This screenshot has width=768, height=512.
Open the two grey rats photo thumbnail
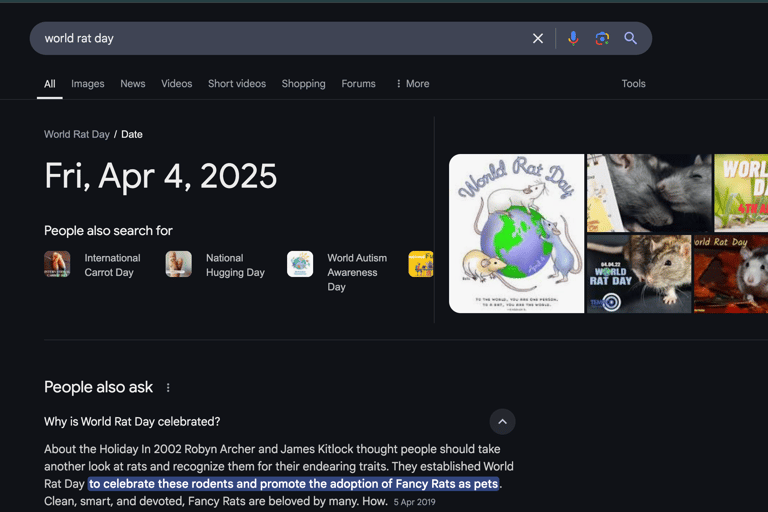pyautogui.click(x=649, y=193)
